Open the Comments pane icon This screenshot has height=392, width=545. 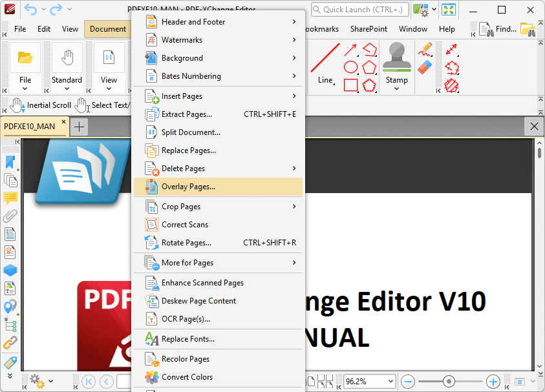(x=10, y=198)
